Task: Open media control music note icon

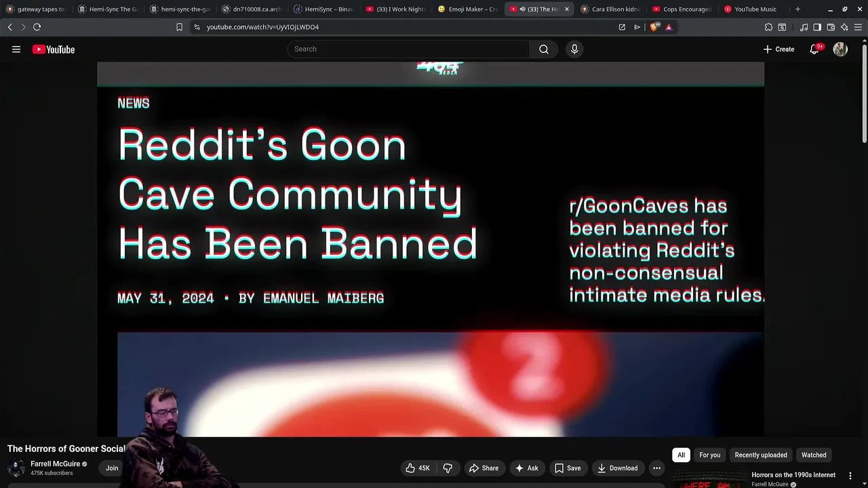Action: pyautogui.click(x=804, y=27)
